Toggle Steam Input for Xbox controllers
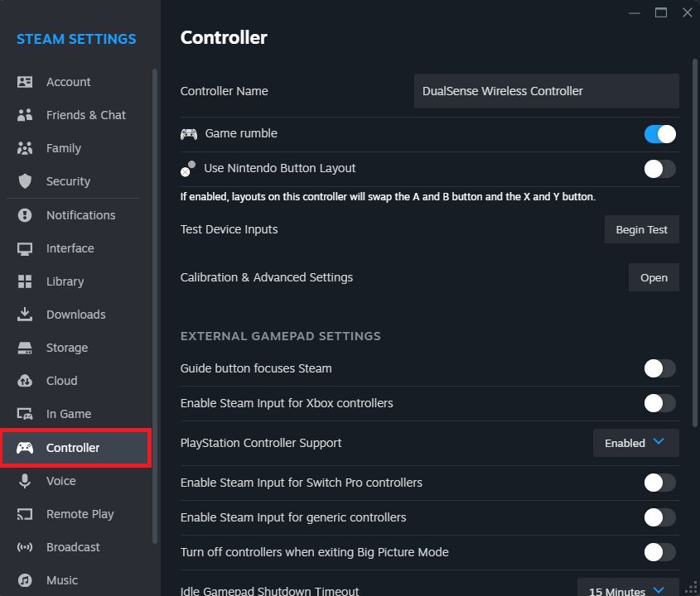This screenshot has width=700, height=596. [659, 403]
